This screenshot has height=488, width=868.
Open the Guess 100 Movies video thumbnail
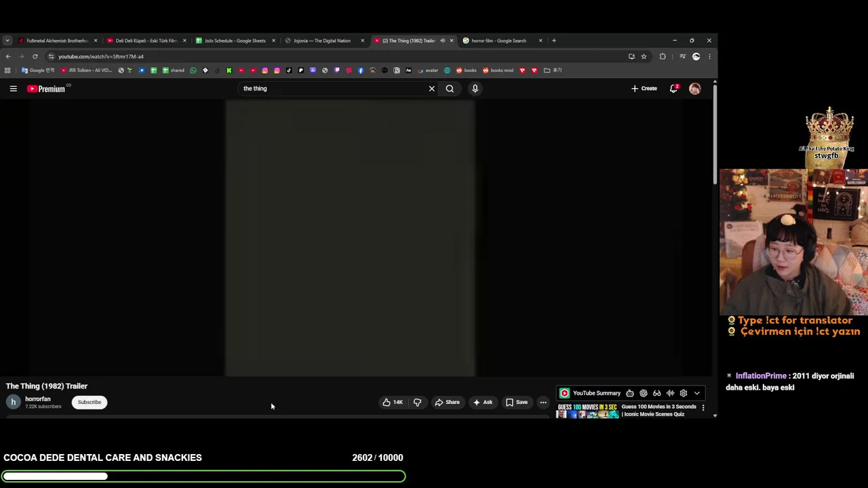587,411
